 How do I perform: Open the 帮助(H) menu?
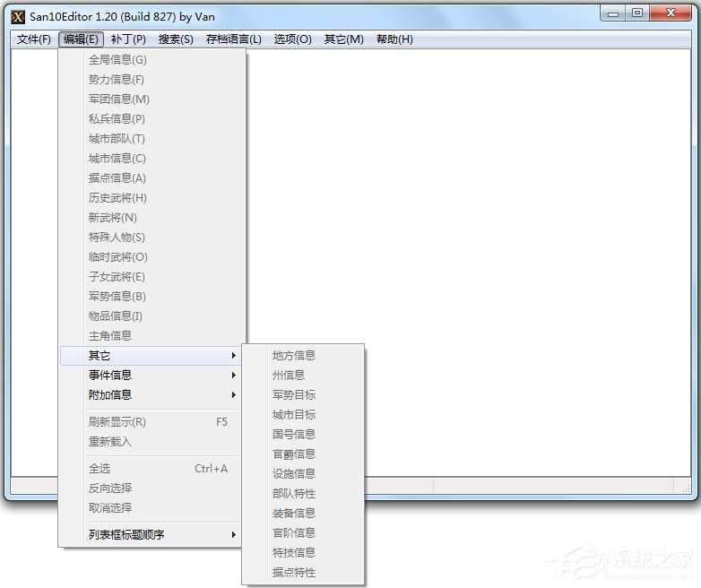pyautogui.click(x=394, y=39)
